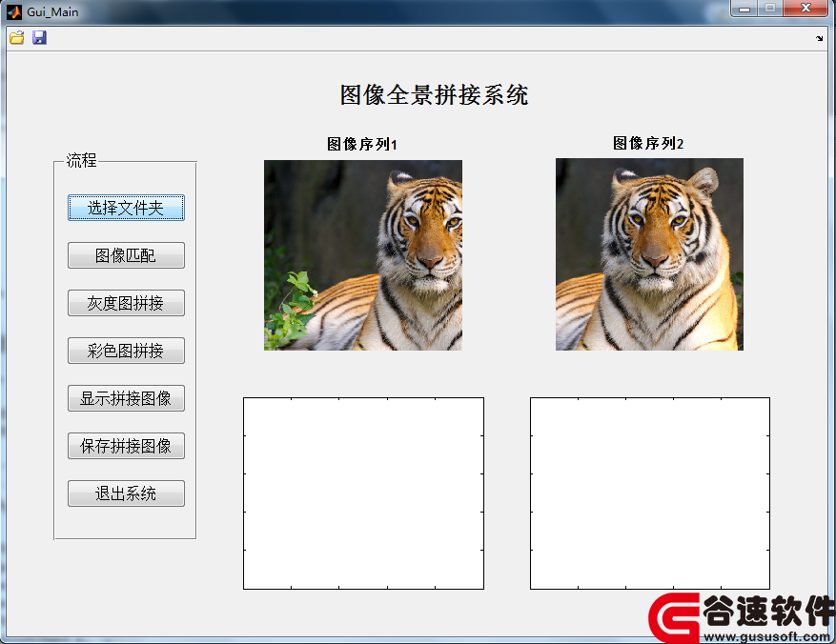Close the Gui_Main window
This screenshot has height=644, width=836.
click(x=805, y=8)
